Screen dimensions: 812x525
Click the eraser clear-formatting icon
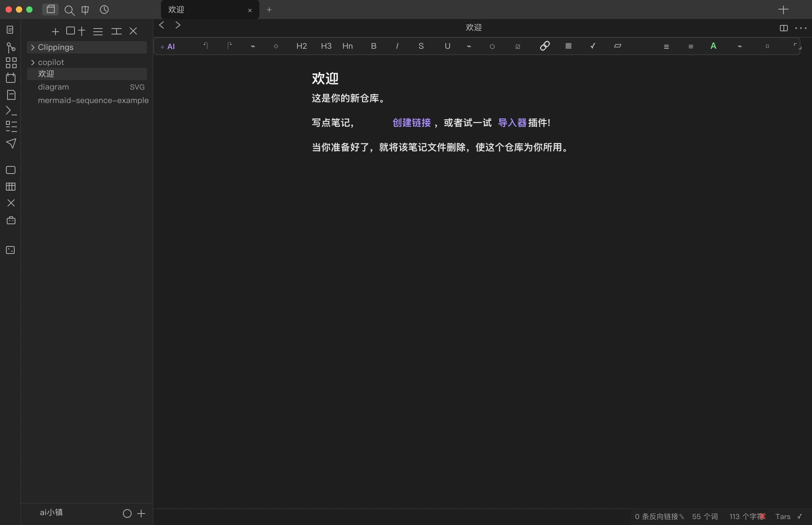(617, 46)
